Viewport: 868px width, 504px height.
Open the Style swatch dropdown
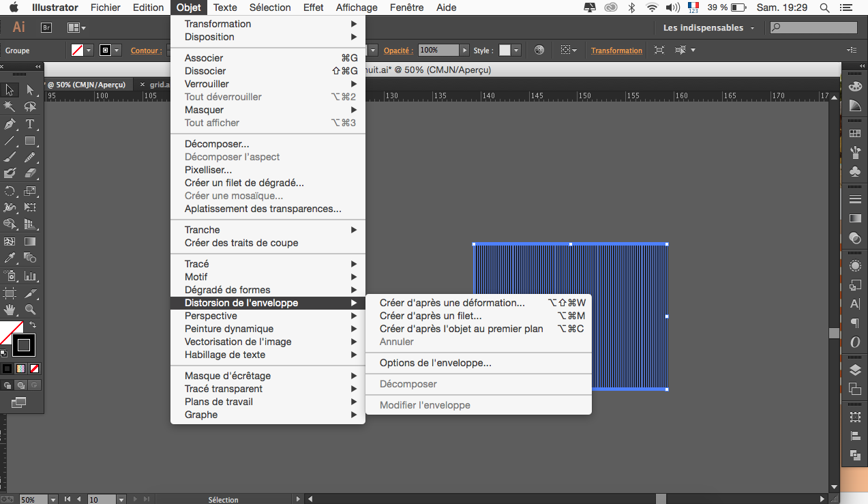[516, 50]
